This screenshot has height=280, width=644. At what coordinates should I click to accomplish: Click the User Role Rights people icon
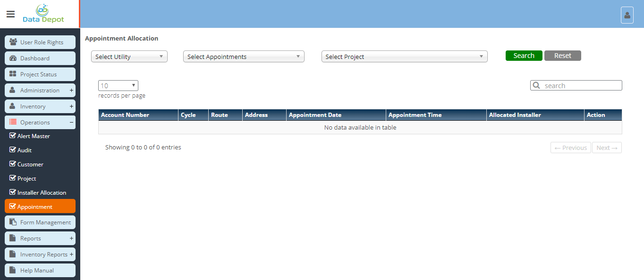(x=13, y=42)
